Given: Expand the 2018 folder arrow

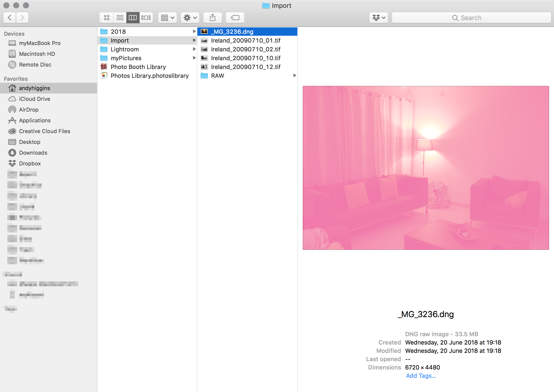Looking at the screenshot, I should [194, 31].
